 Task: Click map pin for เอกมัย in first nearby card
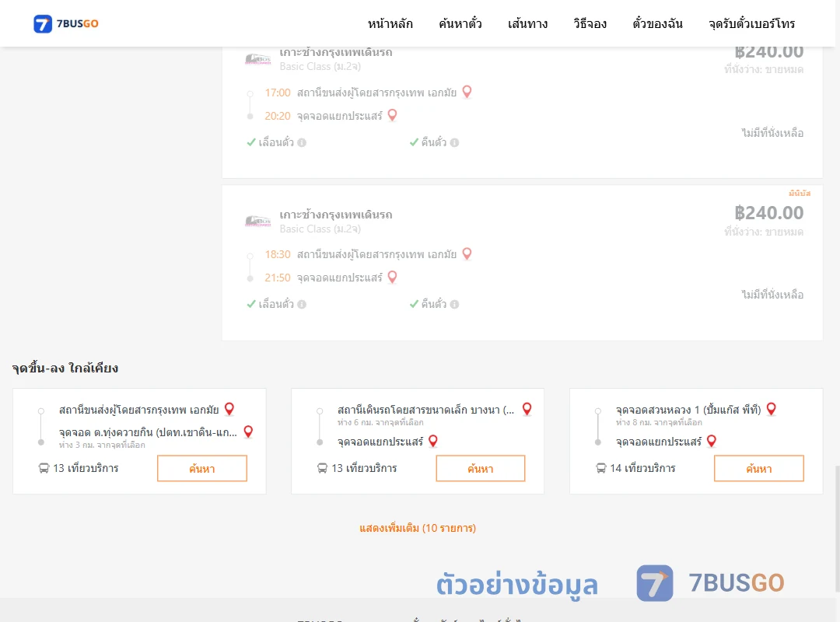(229, 409)
